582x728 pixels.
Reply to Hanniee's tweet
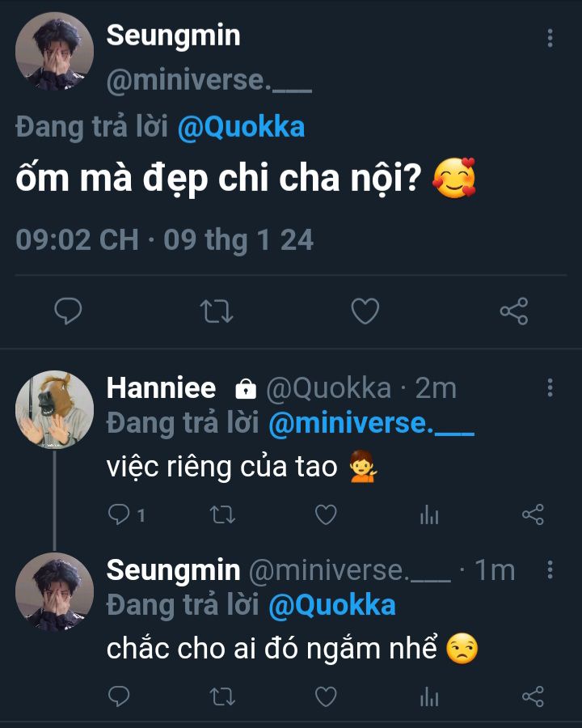(119, 514)
